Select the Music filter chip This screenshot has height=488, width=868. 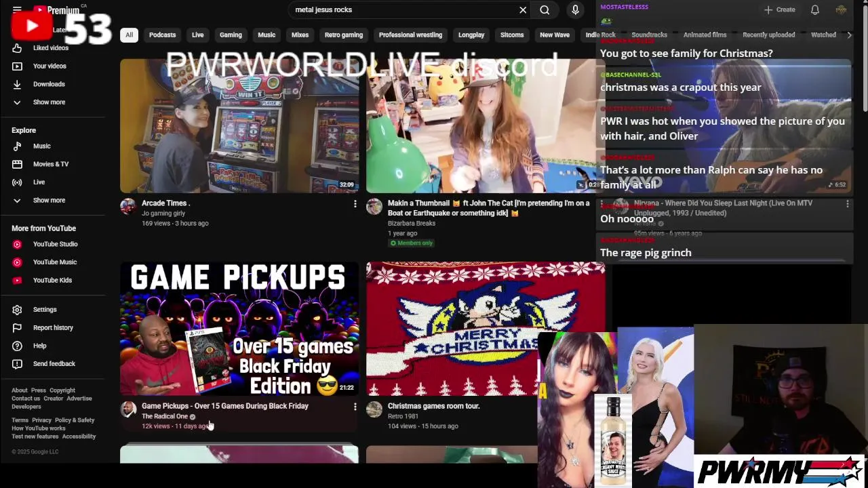point(267,35)
